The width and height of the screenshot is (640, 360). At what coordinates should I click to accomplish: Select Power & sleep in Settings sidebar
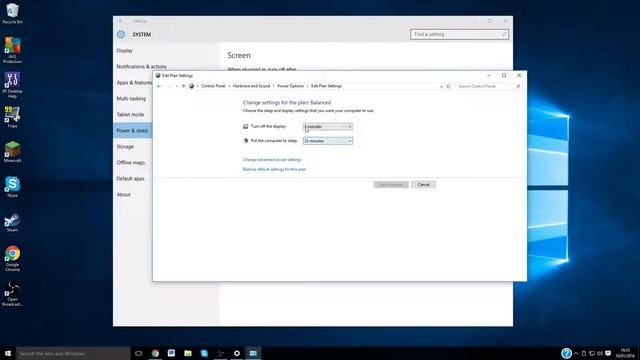tap(132, 131)
